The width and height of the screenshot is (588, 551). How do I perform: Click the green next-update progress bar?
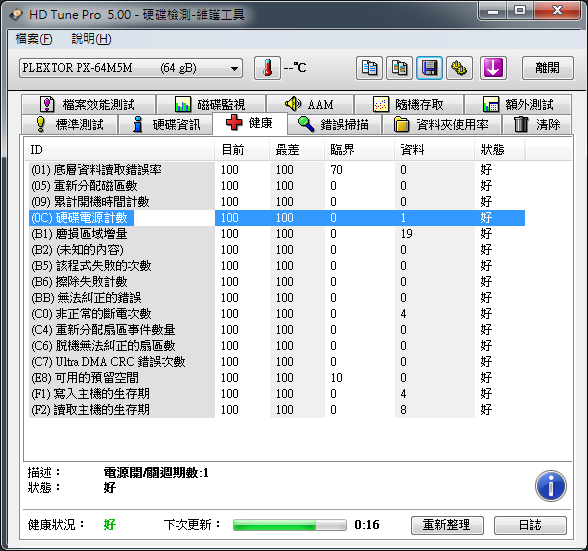click(290, 525)
